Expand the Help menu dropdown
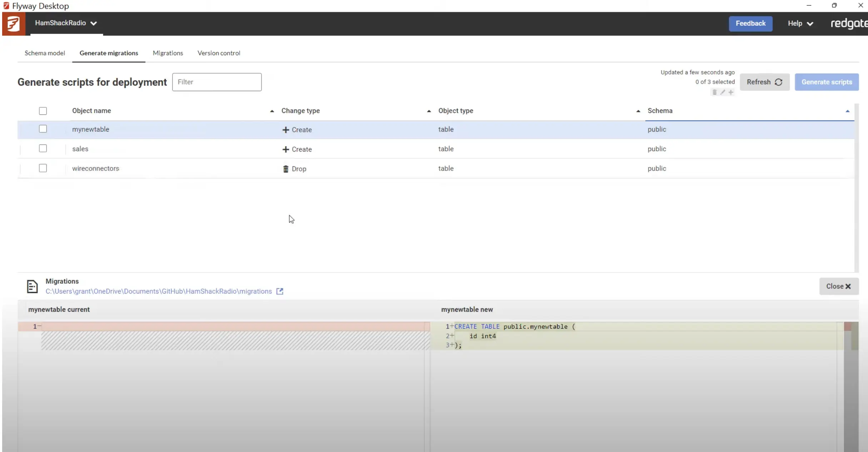This screenshot has height=452, width=868. point(800,23)
